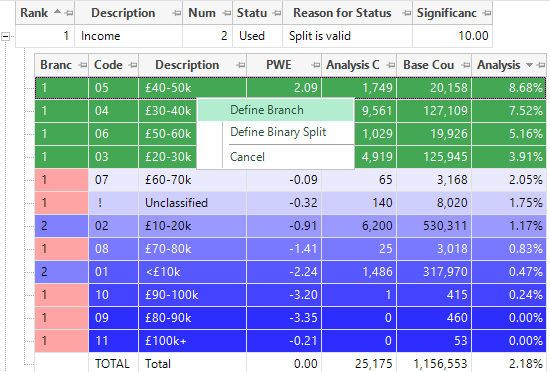550x372 pixels.
Task: Click pin icon in top Description header
Action: 176,13
